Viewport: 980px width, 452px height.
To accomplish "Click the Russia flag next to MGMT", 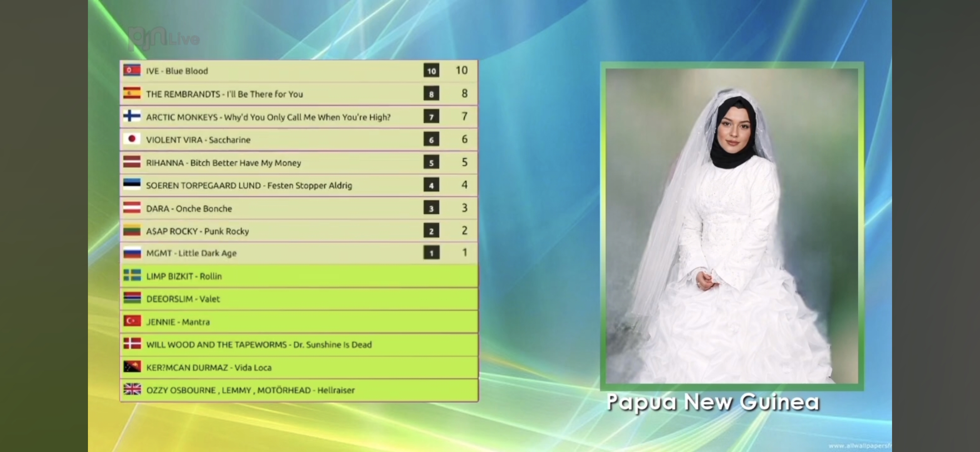I will click(132, 253).
